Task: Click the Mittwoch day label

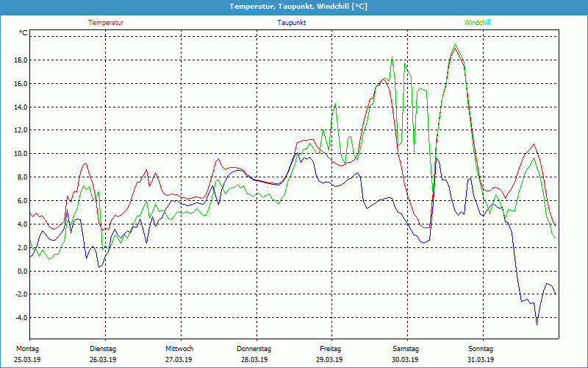Action: (x=179, y=349)
